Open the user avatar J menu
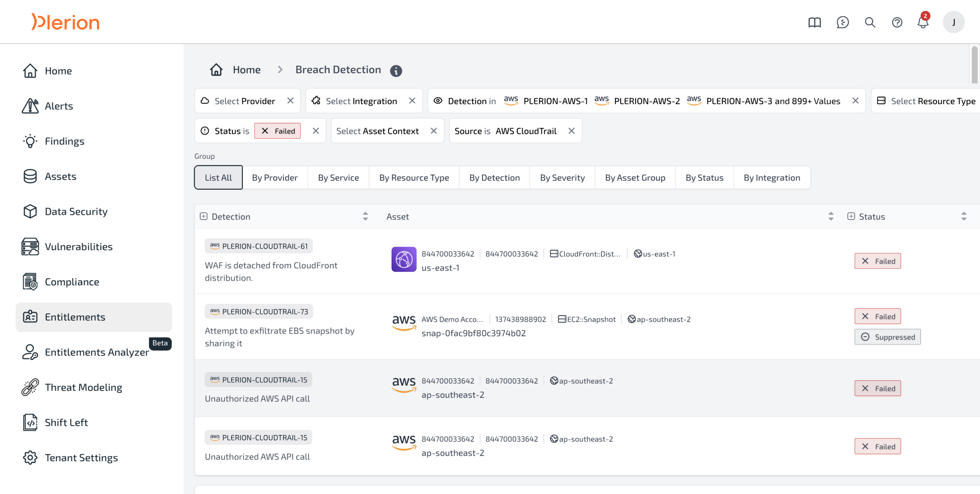Screen dimensions: 980x494 coord(953,22)
